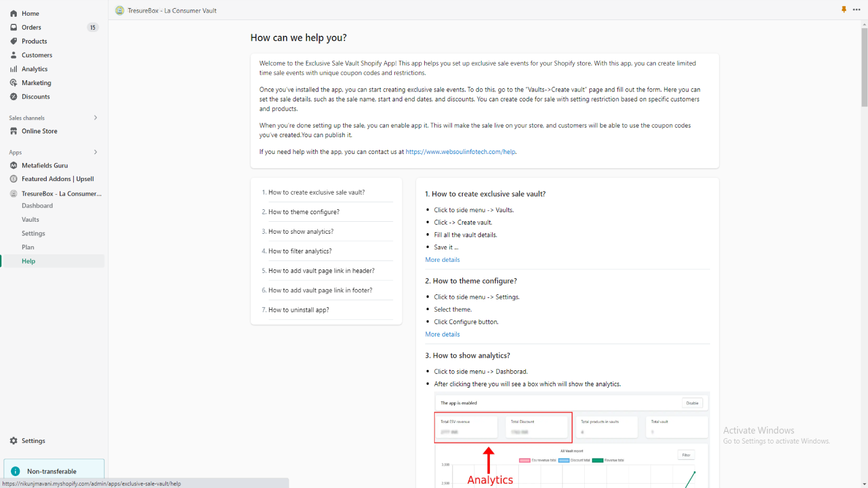Open the websoulinfotech help link
Image resolution: width=868 pixels, height=488 pixels.
460,152
